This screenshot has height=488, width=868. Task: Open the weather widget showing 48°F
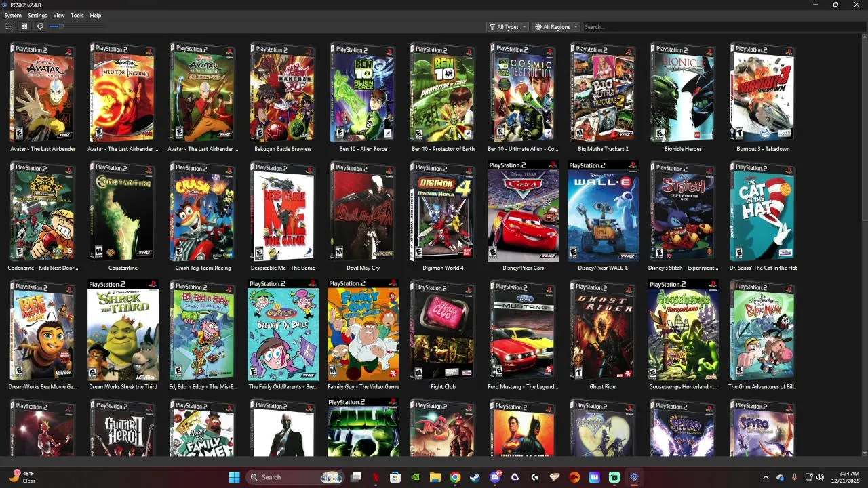22,477
